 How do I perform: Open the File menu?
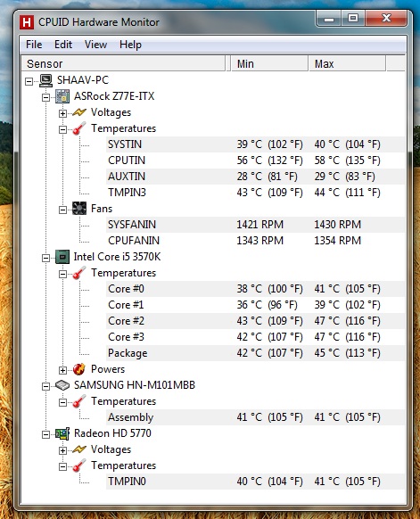[34, 45]
